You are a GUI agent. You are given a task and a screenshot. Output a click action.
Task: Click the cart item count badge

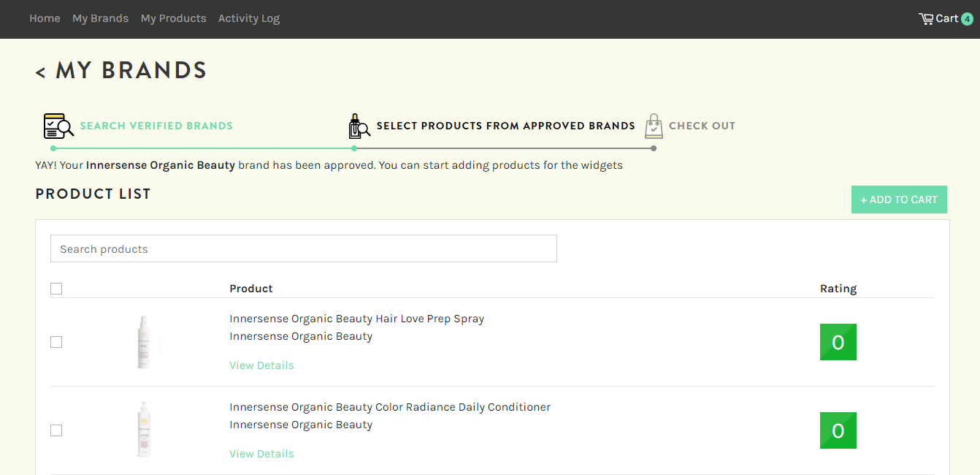967,19
